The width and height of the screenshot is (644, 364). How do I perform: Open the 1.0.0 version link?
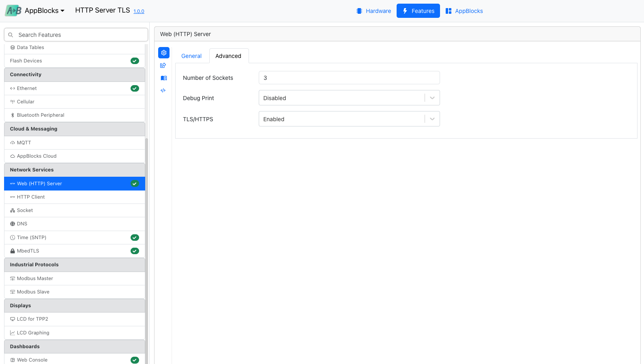tap(139, 11)
